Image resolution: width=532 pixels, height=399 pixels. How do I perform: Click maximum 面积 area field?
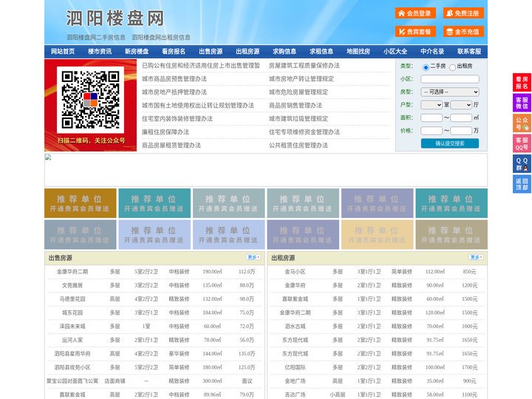[461, 117]
